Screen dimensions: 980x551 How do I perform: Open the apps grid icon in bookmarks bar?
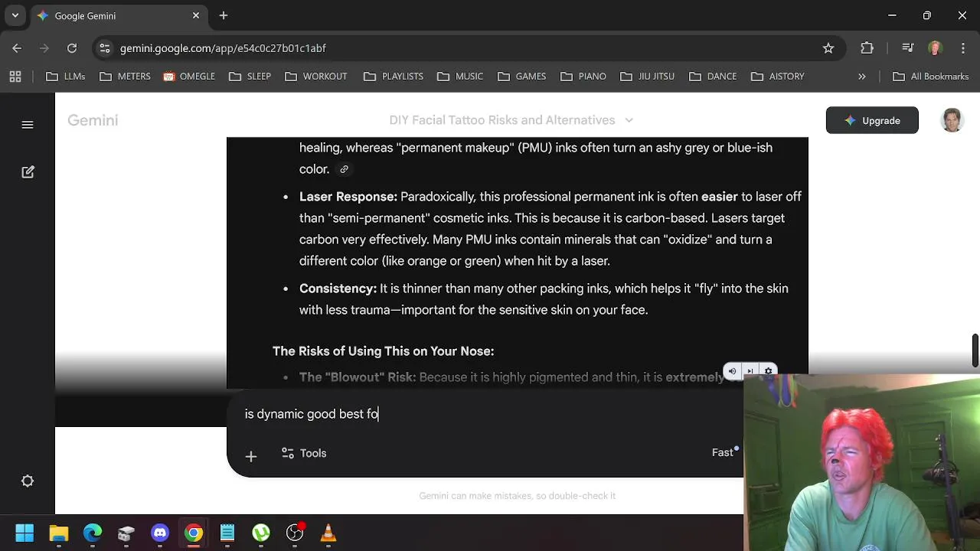15,77
